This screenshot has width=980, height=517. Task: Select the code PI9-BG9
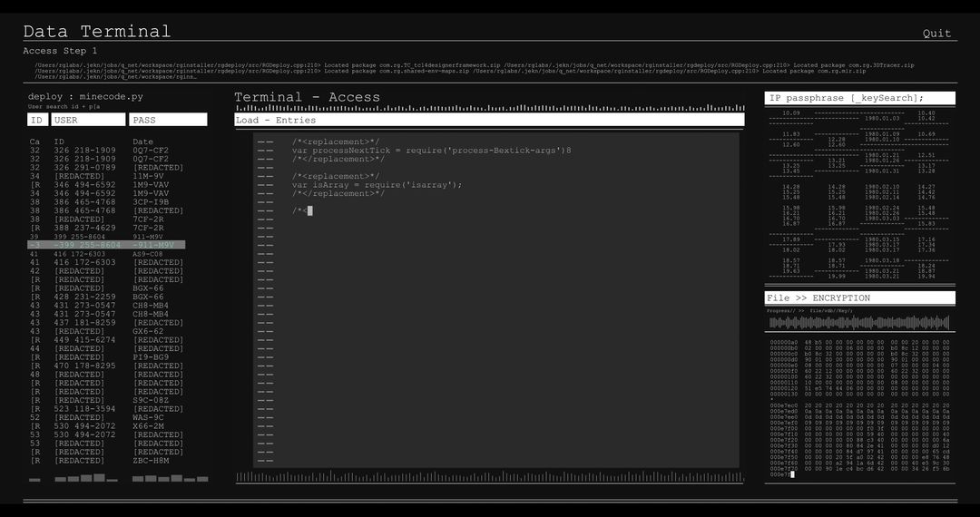pyautogui.click(x=151, y=357)
